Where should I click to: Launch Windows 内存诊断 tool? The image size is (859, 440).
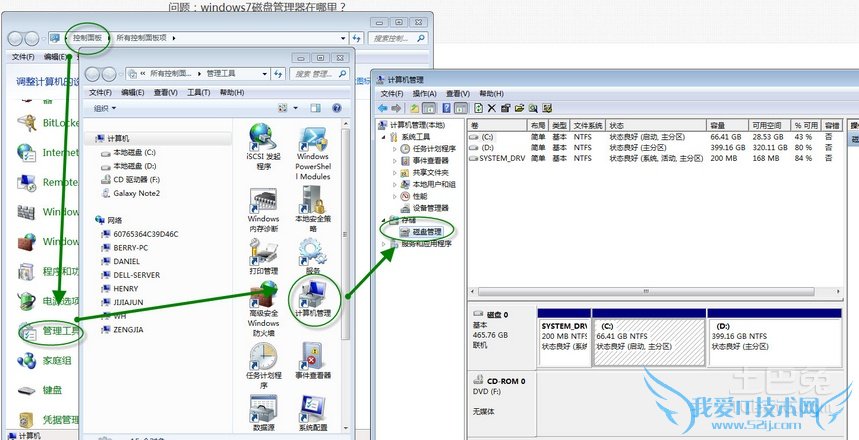pyautogui.click(x=263, y=210)
